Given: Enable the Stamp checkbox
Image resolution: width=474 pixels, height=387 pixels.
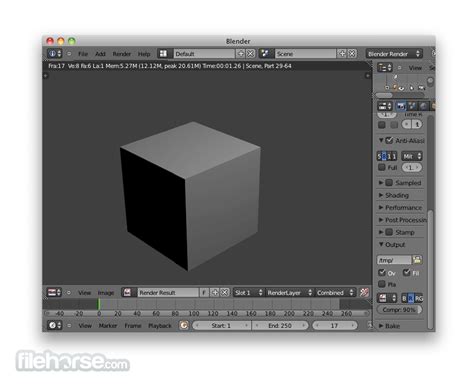Looking at the screenshot, I should pyautogui.click(x=389, y=232).
